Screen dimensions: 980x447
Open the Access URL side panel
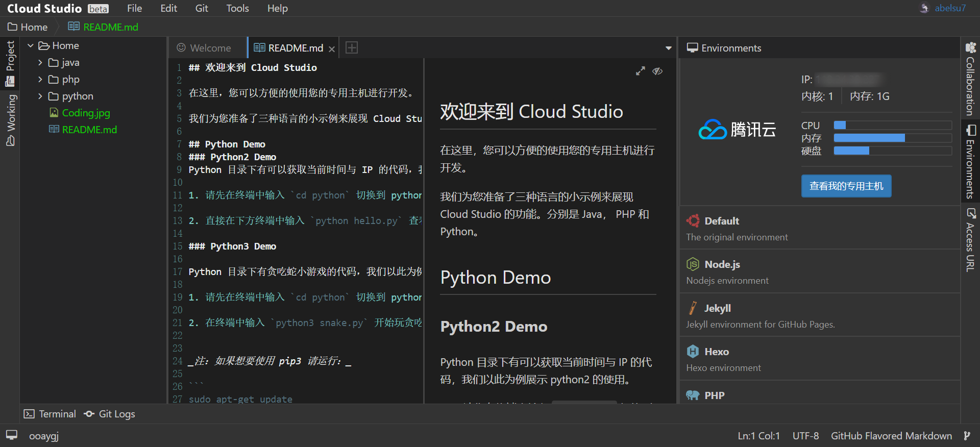pos(970,239)
